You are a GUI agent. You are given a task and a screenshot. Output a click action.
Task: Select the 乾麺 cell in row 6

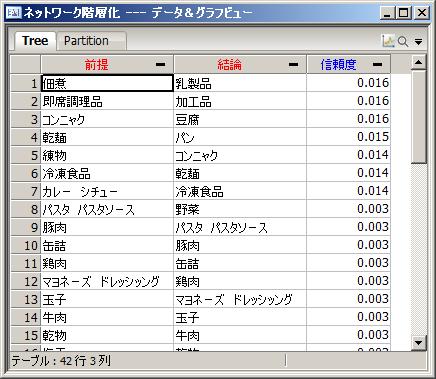(240, 173)
